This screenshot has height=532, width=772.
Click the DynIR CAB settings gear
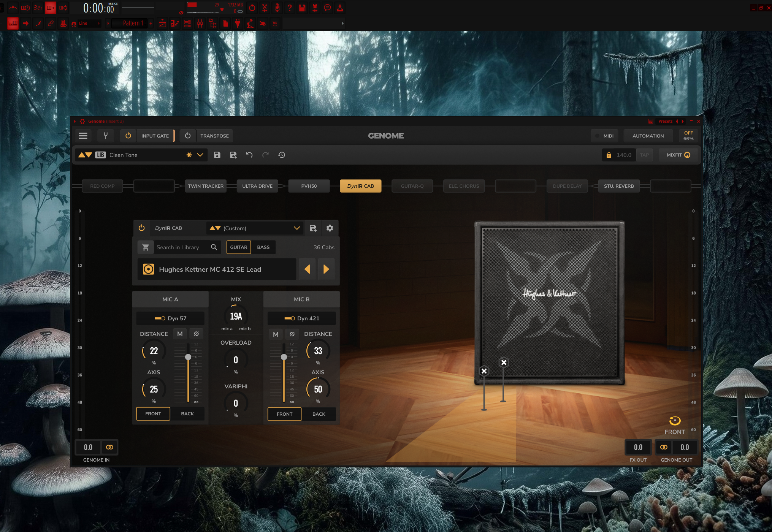click(x=330, y=228)
